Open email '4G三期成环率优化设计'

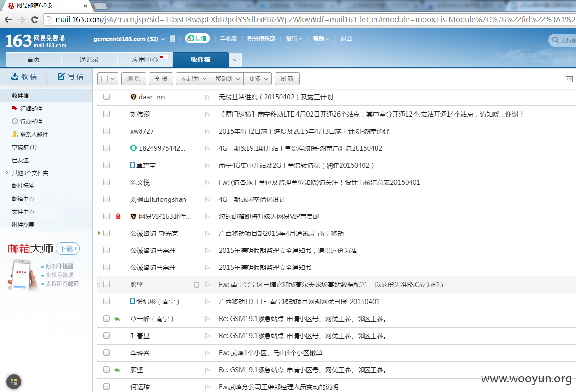[x=252, y=199]
